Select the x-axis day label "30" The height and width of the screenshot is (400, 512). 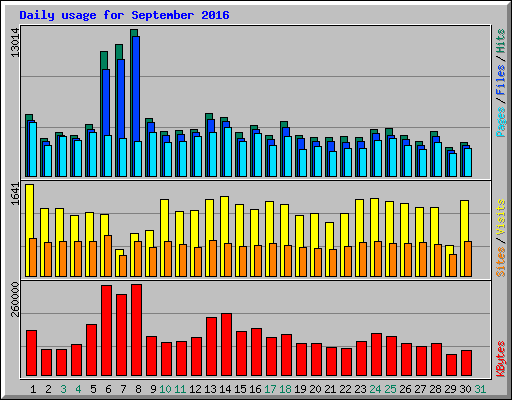coord(465,389)
